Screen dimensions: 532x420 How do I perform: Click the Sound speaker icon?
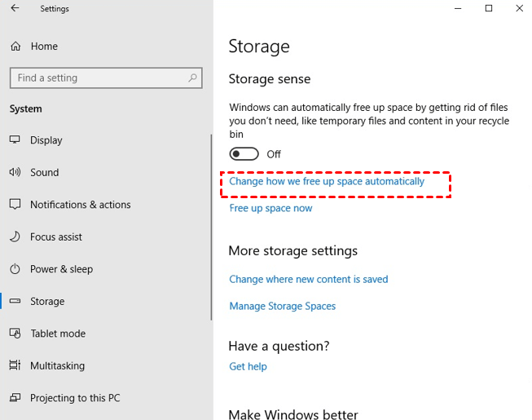point(15,172)
